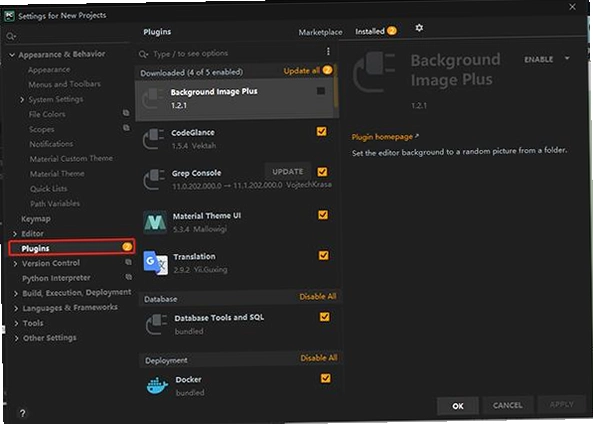Click the OK button
The image size is (593, 424).
tap(458, 406)
